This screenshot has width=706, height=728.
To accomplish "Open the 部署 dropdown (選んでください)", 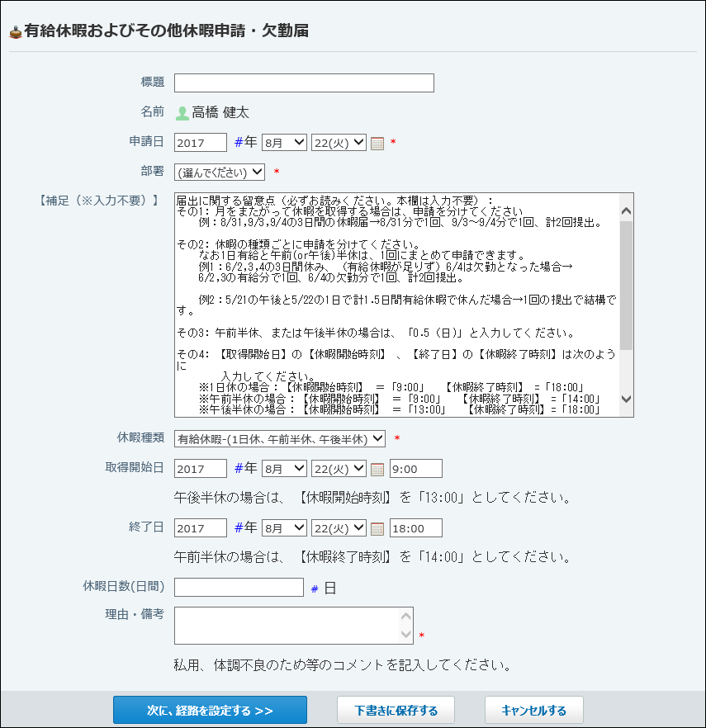I will [x=220, y=173].
